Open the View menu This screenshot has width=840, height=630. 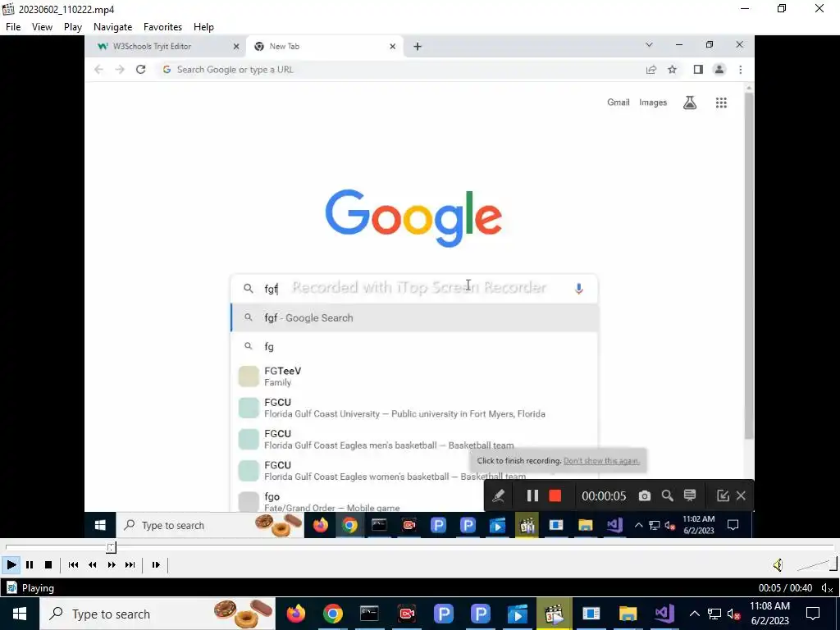tap(42, 27)
